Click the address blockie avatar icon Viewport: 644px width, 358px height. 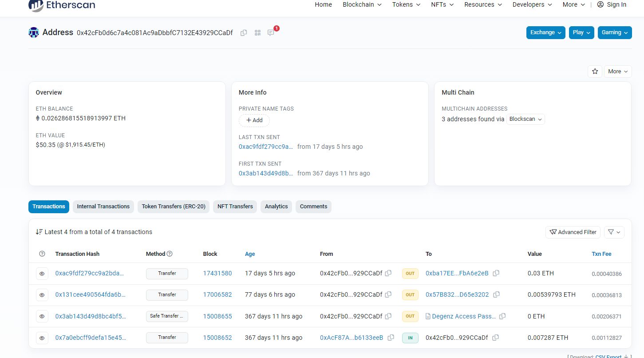tap(34, 32)
